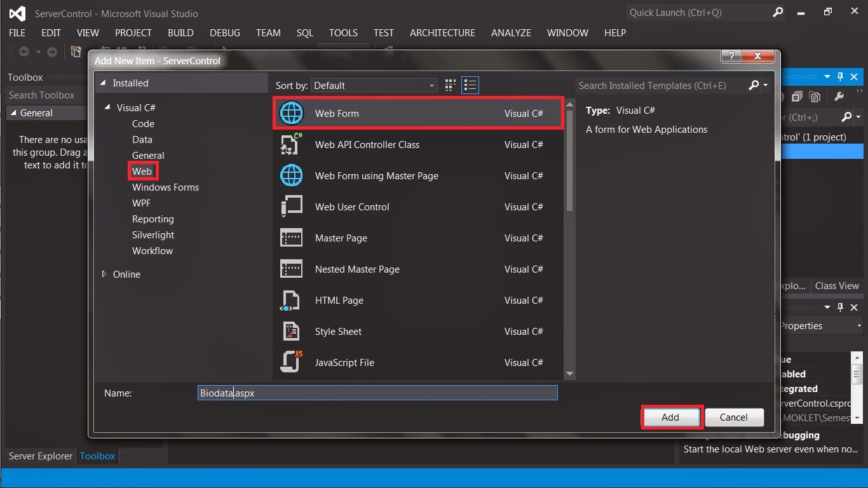Select the WPF category
Image resolution: width=868 pixels, height=488 pixels.
pos(141,203)
